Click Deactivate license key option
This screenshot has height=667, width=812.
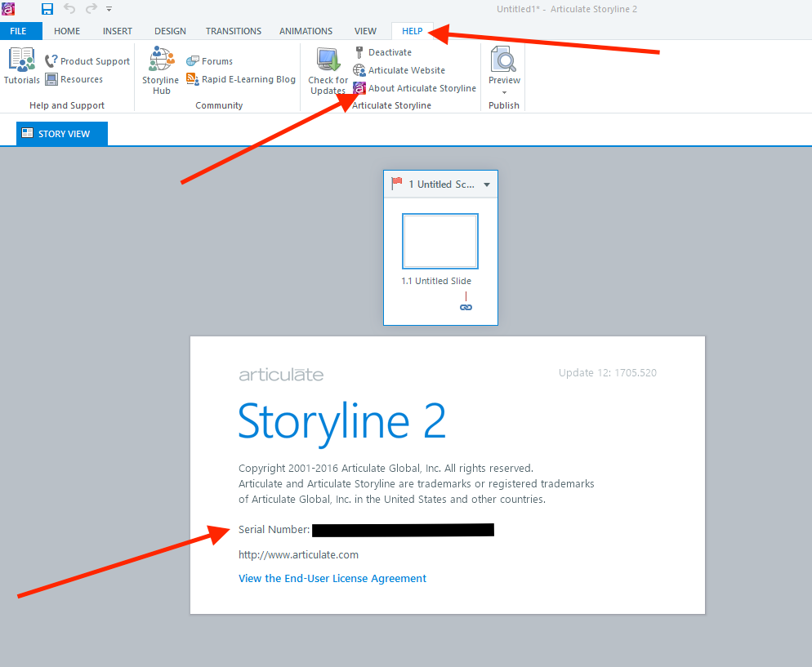[382, 52]
